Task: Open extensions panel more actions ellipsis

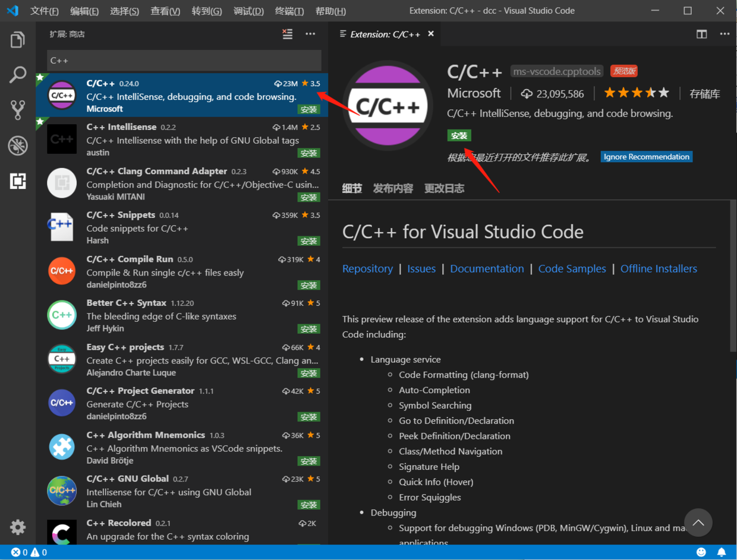Action: [x=310, y=34]
